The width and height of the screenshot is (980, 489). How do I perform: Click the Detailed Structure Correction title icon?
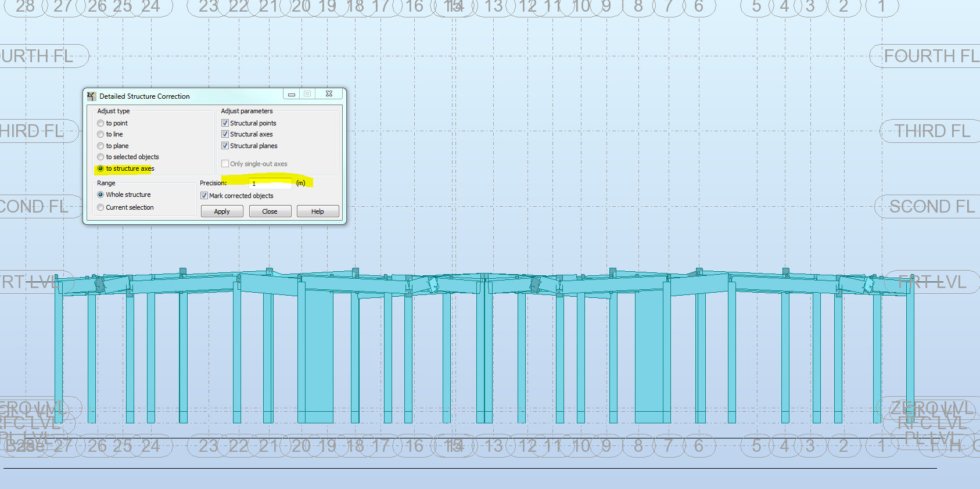[92, 96]
